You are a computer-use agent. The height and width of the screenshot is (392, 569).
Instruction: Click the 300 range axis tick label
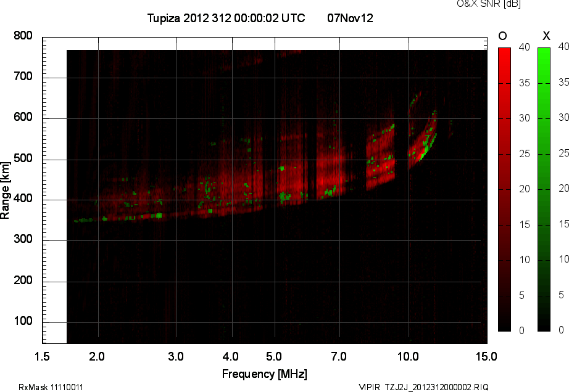click(x=23, y=239)
